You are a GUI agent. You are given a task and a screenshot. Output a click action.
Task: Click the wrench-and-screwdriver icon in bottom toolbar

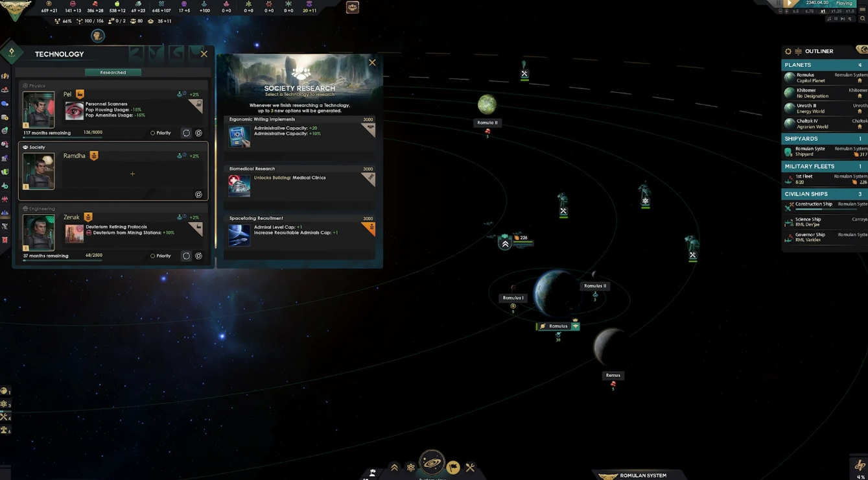[471, 468]
